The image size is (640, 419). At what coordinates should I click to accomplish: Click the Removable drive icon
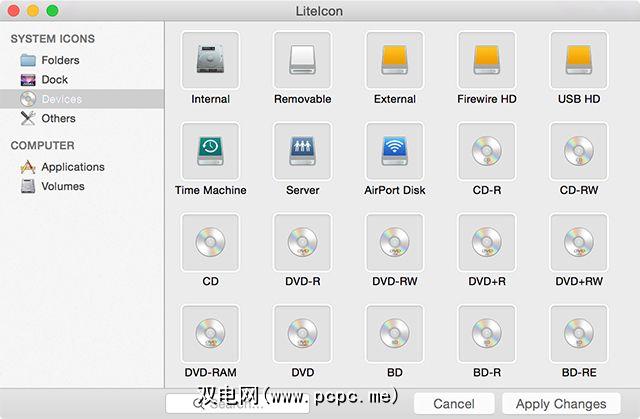click(302, 60)
